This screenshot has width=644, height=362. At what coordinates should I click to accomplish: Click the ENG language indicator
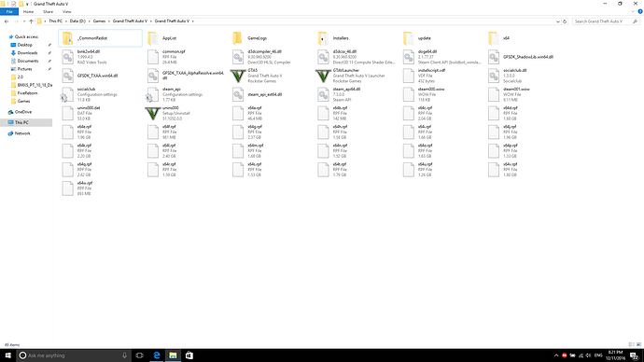598,355
